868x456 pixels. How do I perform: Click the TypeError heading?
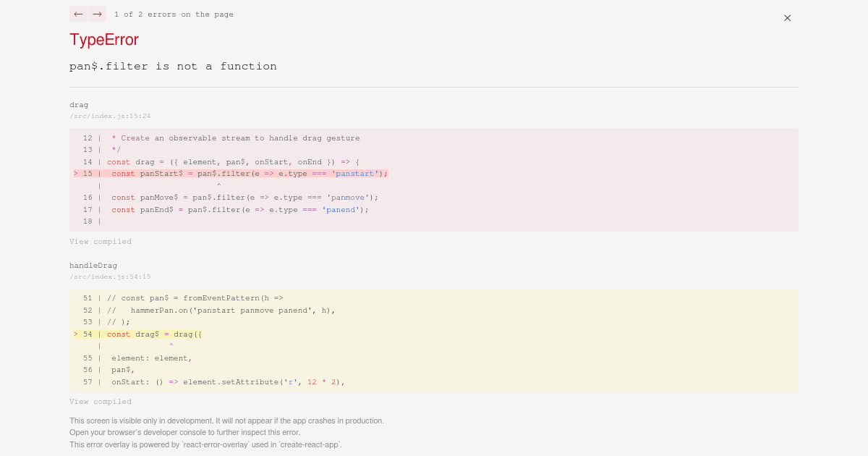[103, 40]
